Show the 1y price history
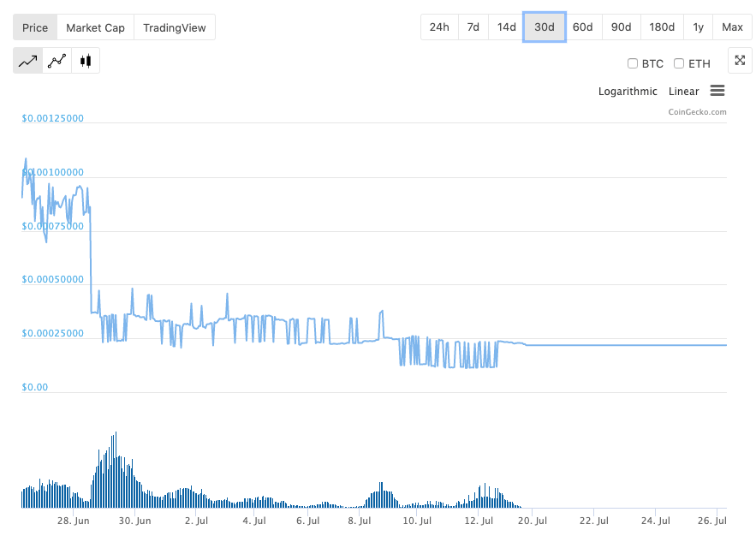 699,27
